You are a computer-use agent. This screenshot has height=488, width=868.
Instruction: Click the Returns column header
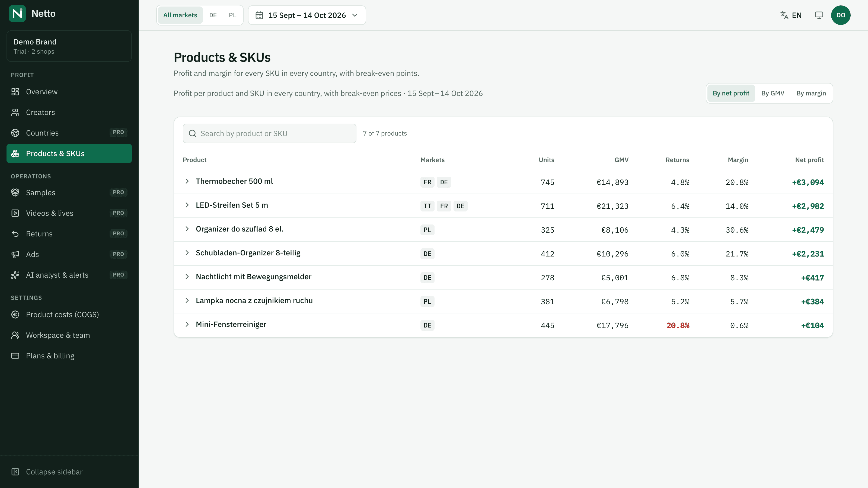coord(677,160)
